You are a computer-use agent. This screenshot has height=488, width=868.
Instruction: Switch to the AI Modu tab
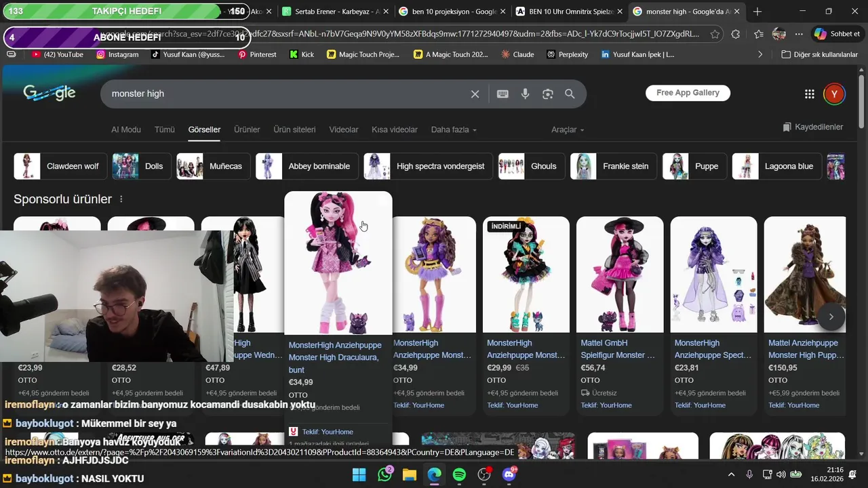126,129
